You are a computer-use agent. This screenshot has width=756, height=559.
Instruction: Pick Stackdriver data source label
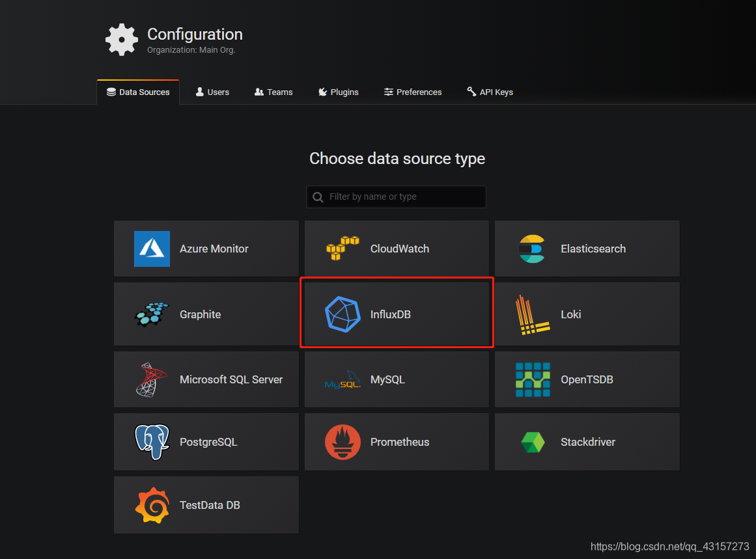[588, 442]
